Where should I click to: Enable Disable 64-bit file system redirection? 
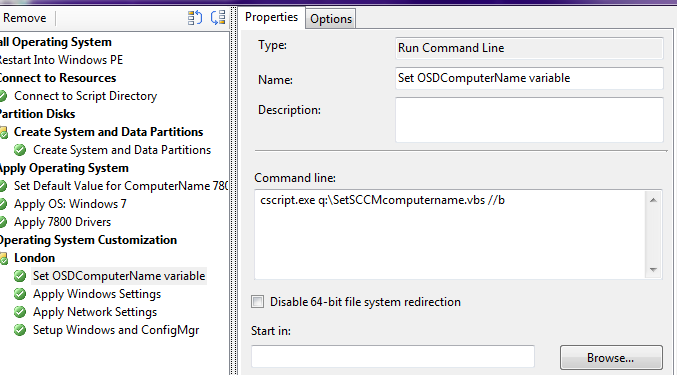[258, 302]
